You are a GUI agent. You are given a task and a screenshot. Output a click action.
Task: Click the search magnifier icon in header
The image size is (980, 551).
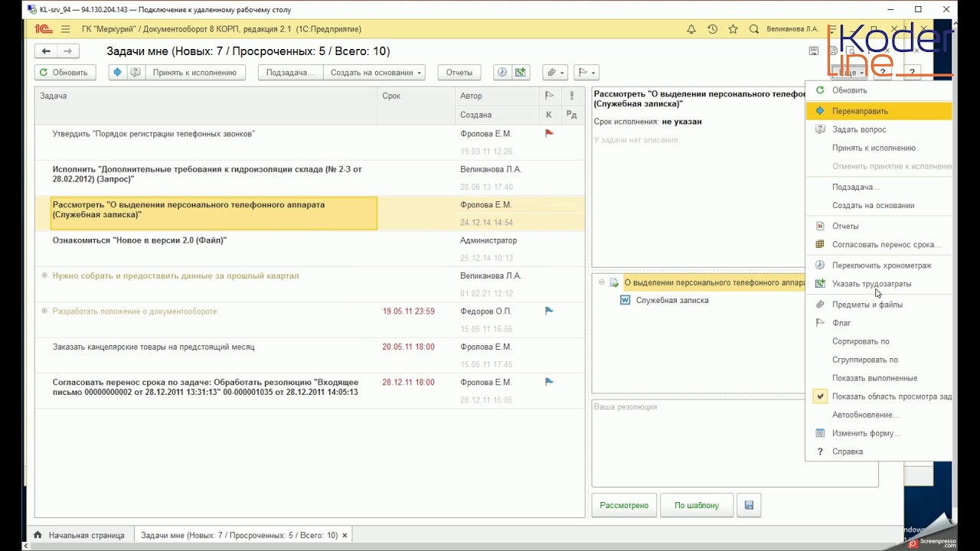click(754, 29)
